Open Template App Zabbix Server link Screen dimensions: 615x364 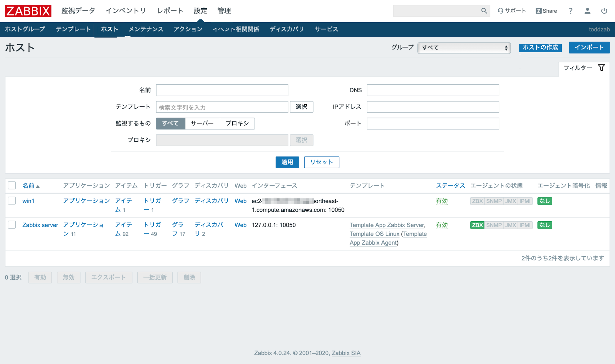[387, 225]
